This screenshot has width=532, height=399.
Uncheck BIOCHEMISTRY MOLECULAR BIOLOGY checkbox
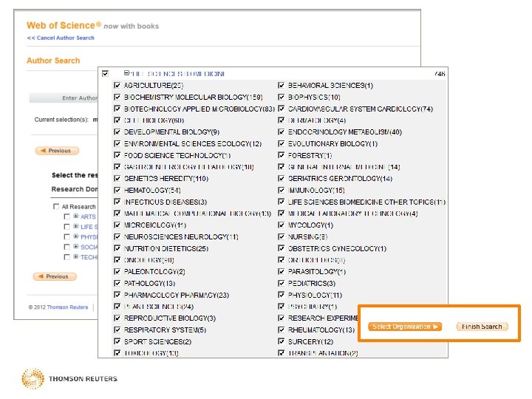point(117,97)
